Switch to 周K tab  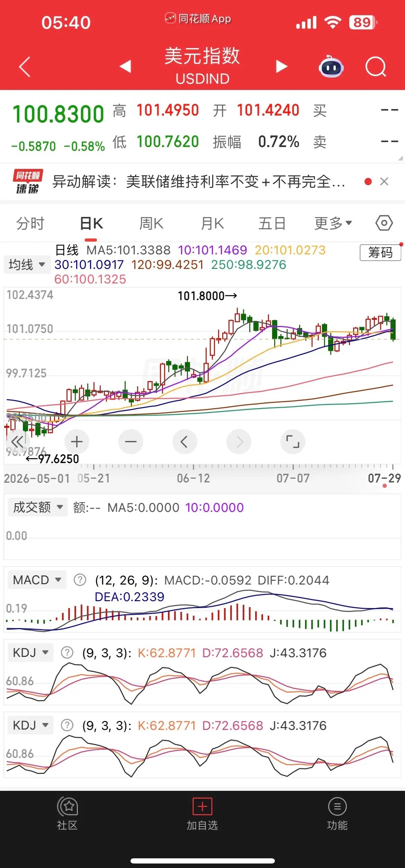[151, 223]
